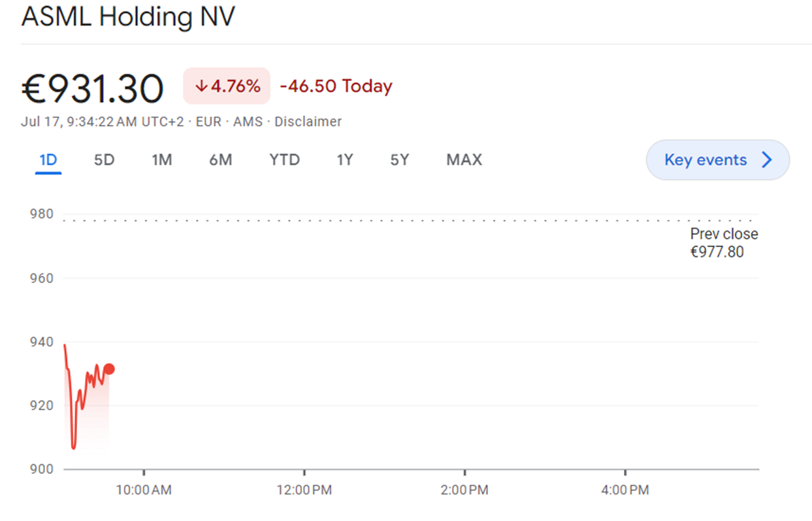Select the 6M time range

point(221,160)
